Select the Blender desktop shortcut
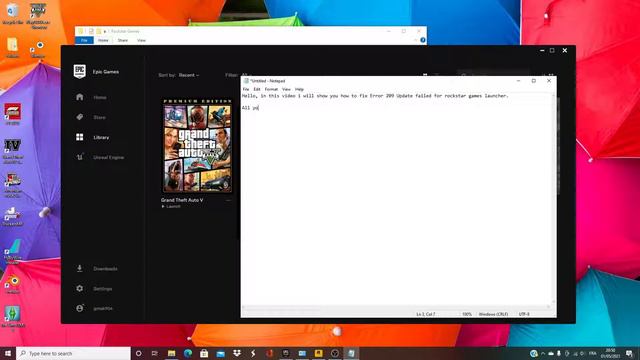This screenshot has height=360, width=640. (13, 284)
